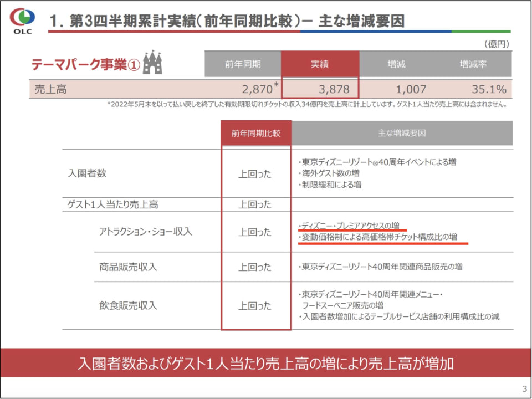Screen dimensions: 532x399
Task: Select the slide title 第3四半期累計実績(前年同期比較)
Action: coord(186,22)
